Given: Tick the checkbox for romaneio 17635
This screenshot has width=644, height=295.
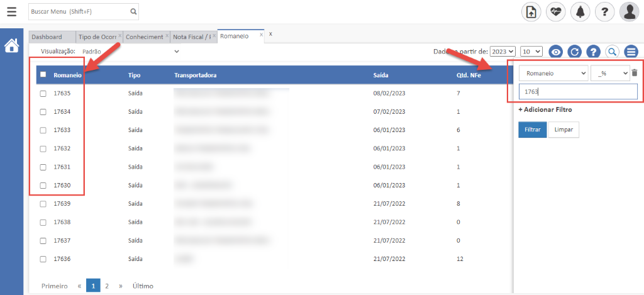Looking at the screenshot, I should point(43,93).
